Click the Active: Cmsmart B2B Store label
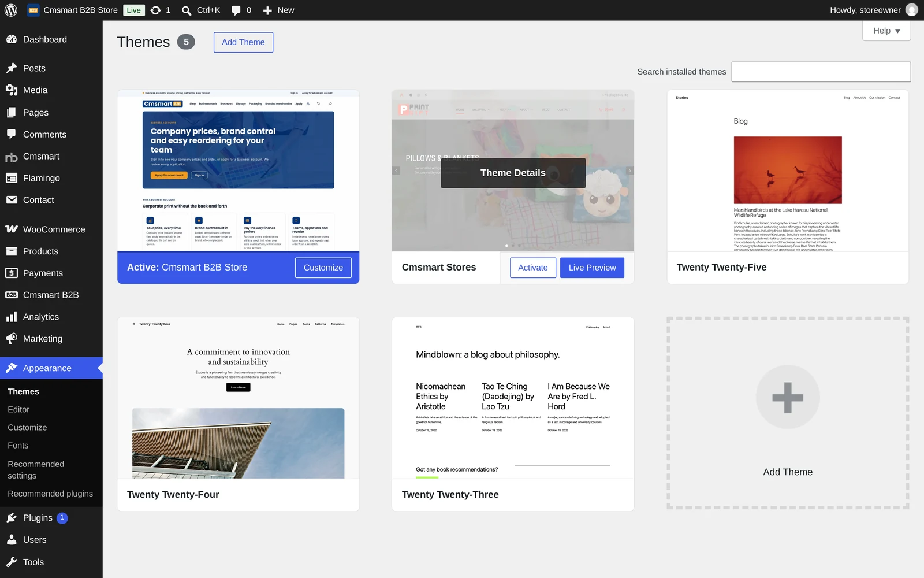The image size is (924, 578). pyautogui.click(x=187, y=268)
